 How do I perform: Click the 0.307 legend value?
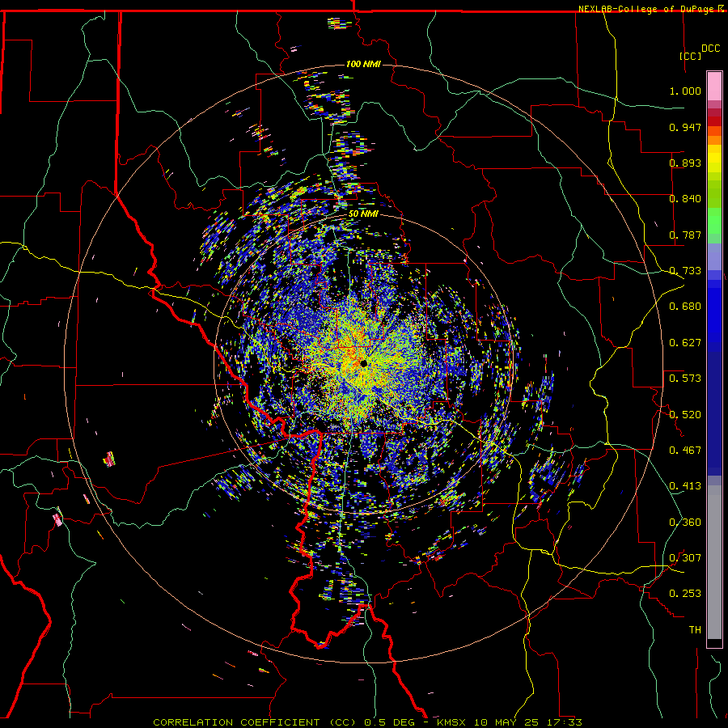click(685, 558)
